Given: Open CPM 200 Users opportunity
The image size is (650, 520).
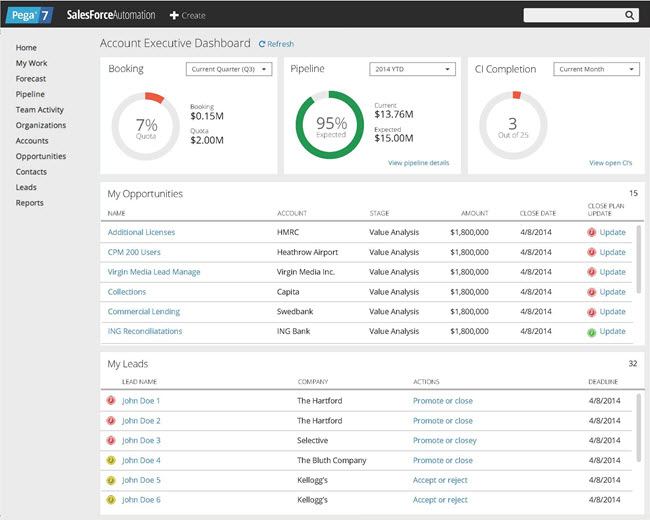Looking at the screenshot, I should [x=134, y=252].
